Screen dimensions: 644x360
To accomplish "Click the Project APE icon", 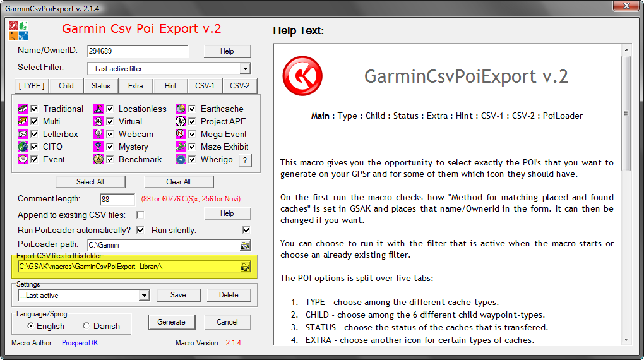I will point(181,122).
